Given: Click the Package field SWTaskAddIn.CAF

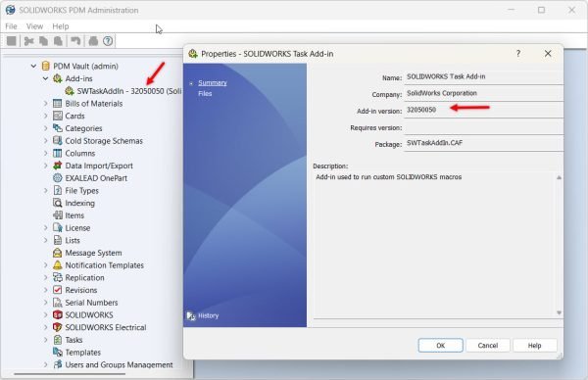Looking at the screenshot, I should point(483,143).
